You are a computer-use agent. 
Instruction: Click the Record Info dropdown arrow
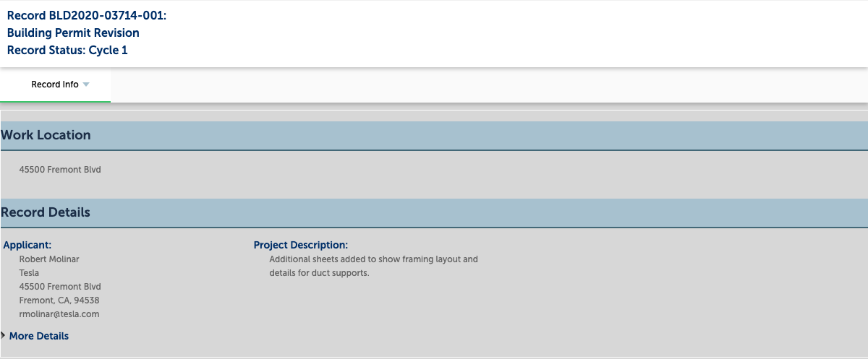86,85
